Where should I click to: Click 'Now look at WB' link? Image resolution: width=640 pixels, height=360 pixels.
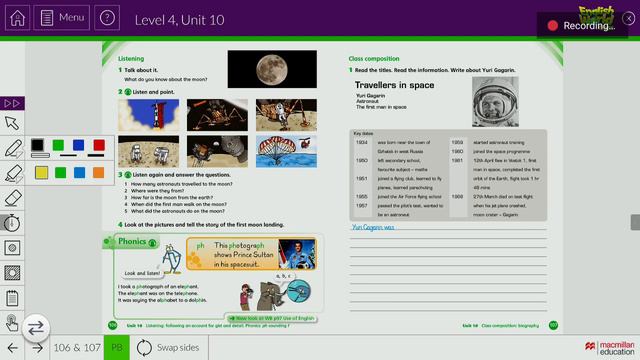pyautogui.click(x=271, y=318)
